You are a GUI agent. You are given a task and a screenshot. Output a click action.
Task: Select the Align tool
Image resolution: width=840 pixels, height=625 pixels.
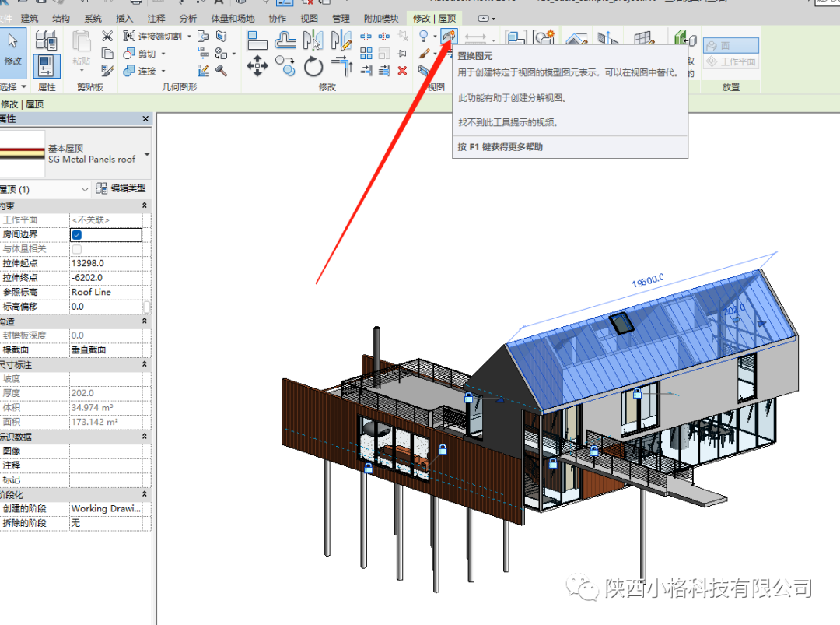[257, 40]
